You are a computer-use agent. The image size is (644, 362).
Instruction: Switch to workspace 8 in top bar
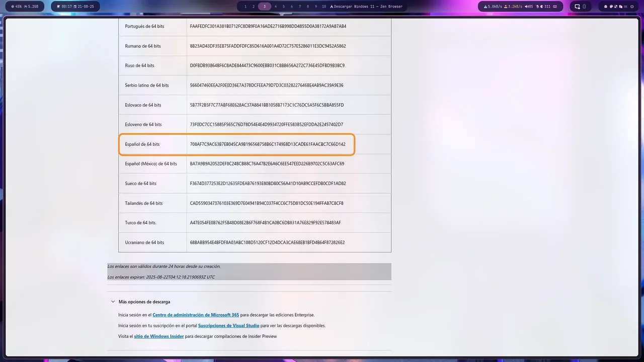tap(308, 7)
